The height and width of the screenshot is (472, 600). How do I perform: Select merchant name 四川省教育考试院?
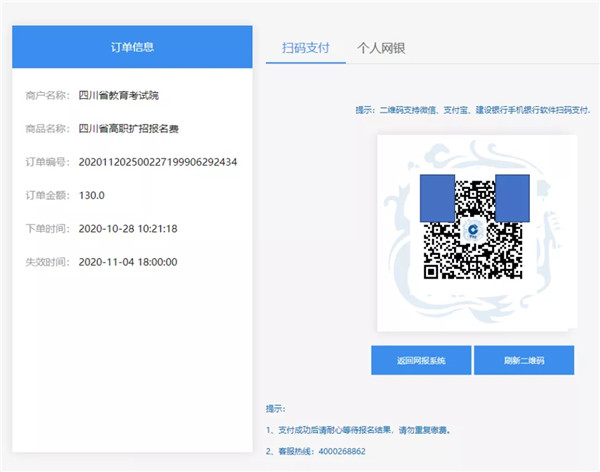point(119,95)
